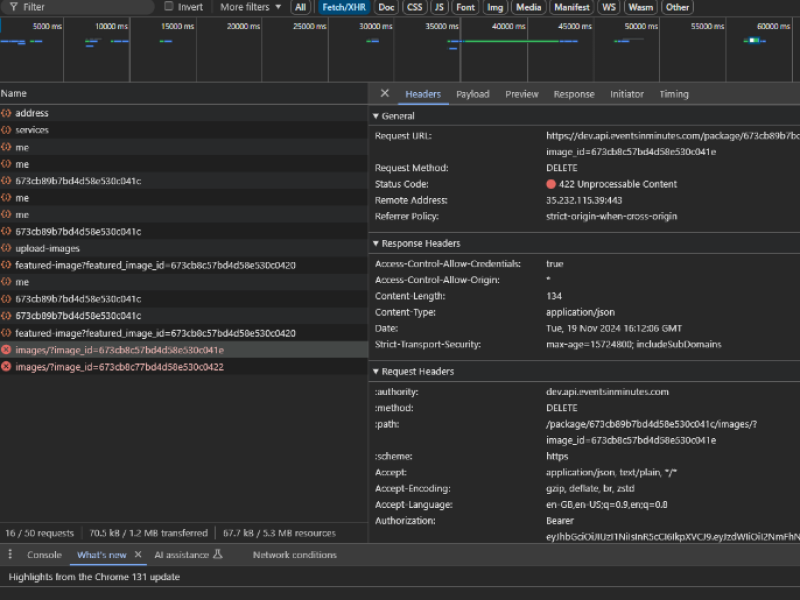Viewport: 800px width, 600px height.
Task: Toggle the Invert checkbox
Action: click(169, 7)
